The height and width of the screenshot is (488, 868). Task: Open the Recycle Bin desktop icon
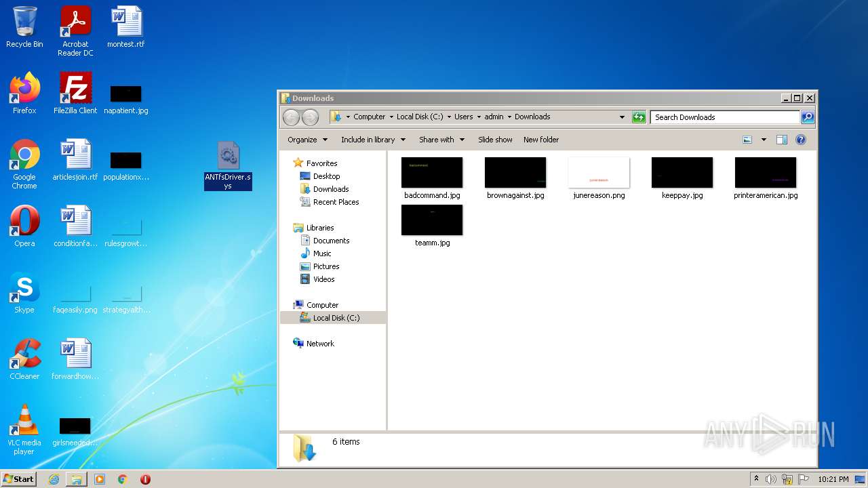pyautogui.click(x=24, y=27)
